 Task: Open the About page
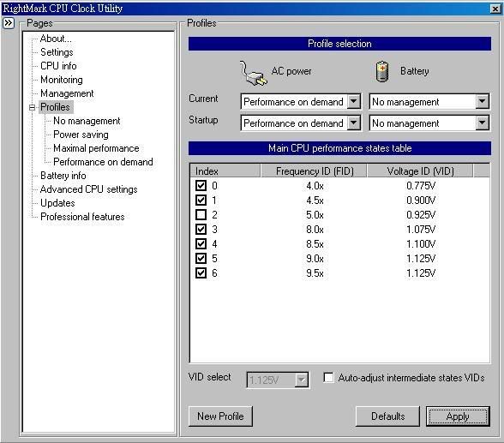click(56, 39)
